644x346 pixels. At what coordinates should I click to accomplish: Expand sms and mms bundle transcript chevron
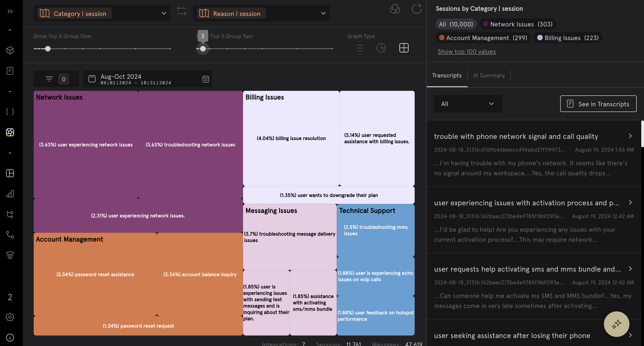(x=630, y=269)
